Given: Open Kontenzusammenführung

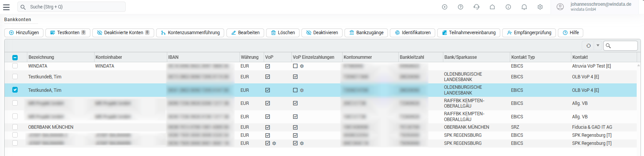Looking at the screenshot, I should [190, 33].
